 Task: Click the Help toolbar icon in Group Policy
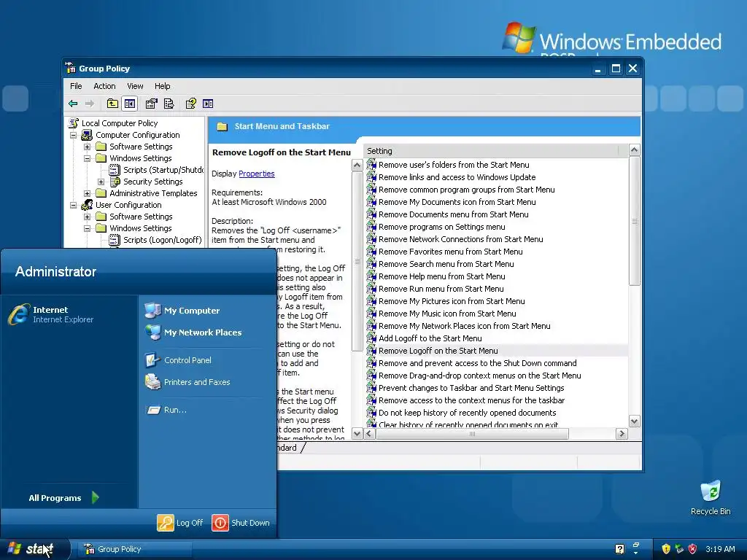pos(190,104)
